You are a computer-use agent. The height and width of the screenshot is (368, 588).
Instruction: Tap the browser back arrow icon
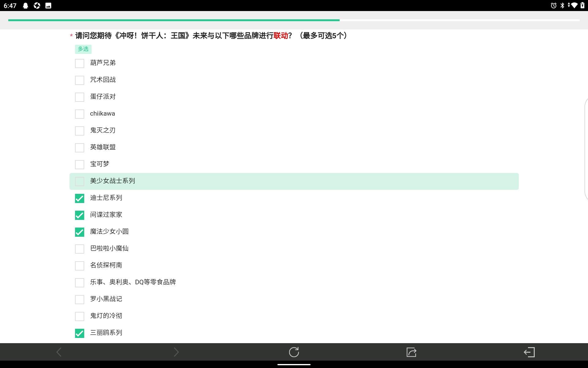click(59, 352)
